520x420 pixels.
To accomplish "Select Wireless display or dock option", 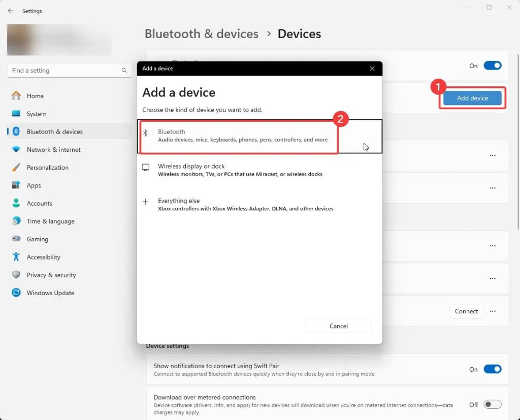I will pyautogui.click(x=259, y=170).
